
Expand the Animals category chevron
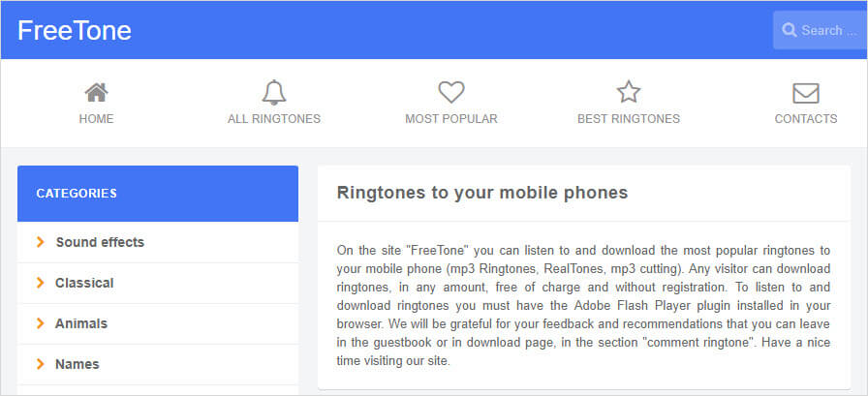(x=41, y=323)
